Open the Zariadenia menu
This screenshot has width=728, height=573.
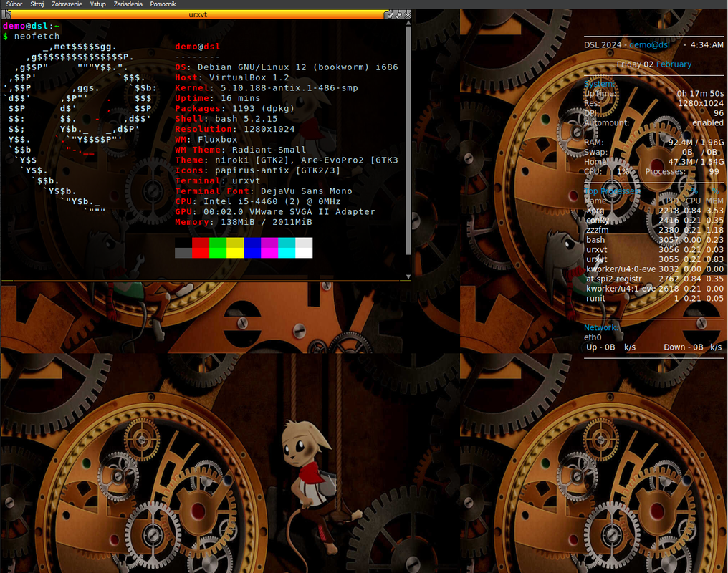tap(128, 4)
